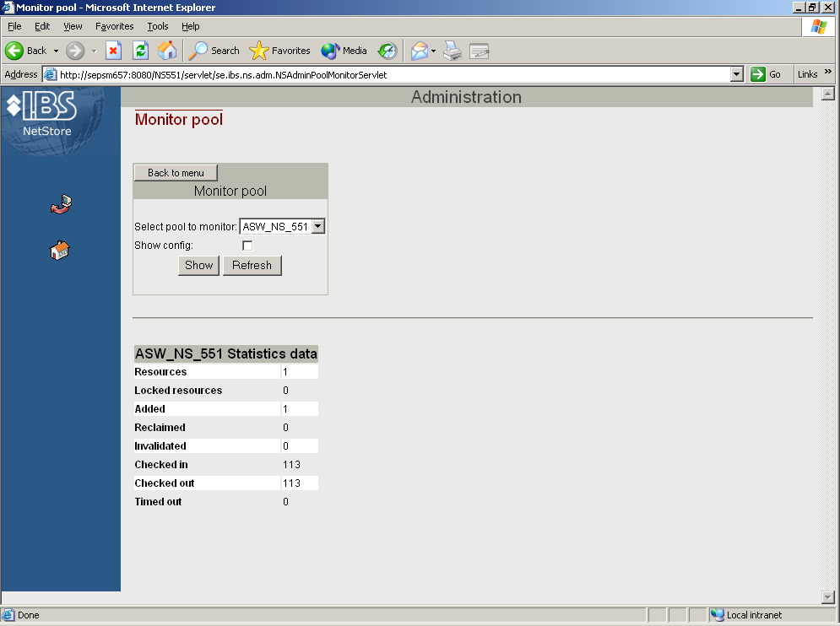Go to the browser Home page icon
The width and height of the screenshot is (840, 626).
coord(167,51)
